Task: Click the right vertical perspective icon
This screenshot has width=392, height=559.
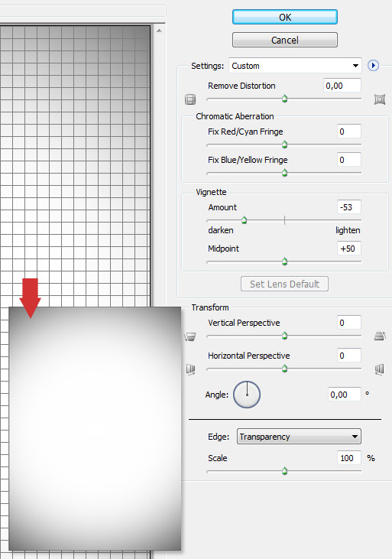Action: coord(380,336)
